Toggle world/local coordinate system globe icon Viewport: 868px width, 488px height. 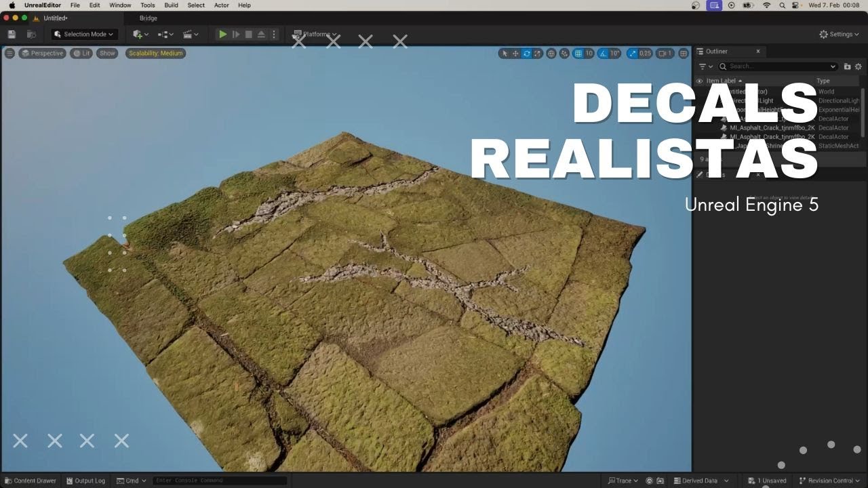(x=551, y=54)
